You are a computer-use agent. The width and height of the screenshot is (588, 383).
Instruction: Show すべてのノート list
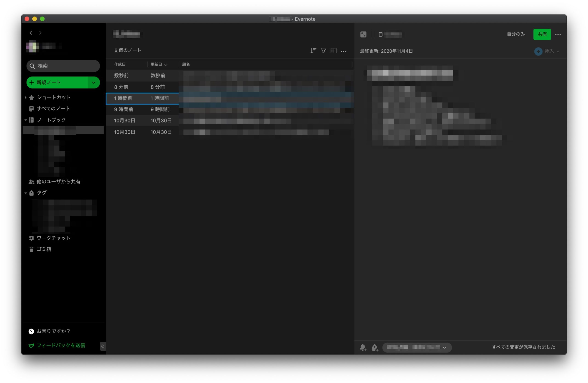pos(53,109)
